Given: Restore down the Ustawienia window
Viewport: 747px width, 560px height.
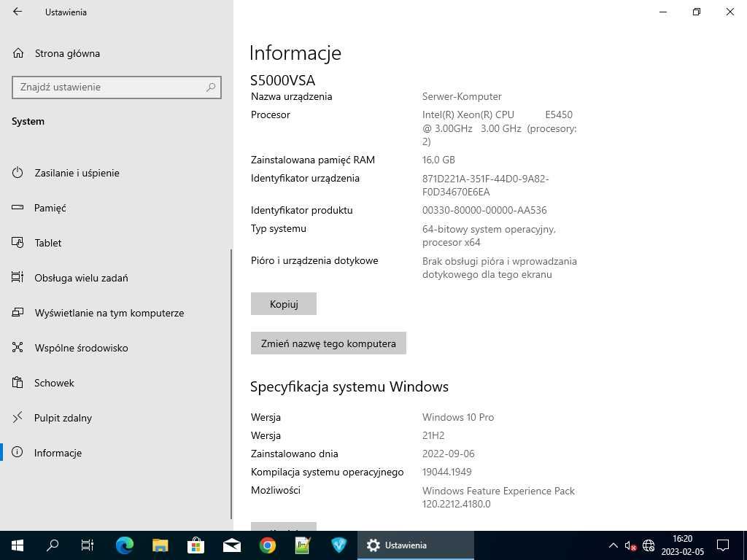Looking at the screenshot, I should [x=697, y=12].
